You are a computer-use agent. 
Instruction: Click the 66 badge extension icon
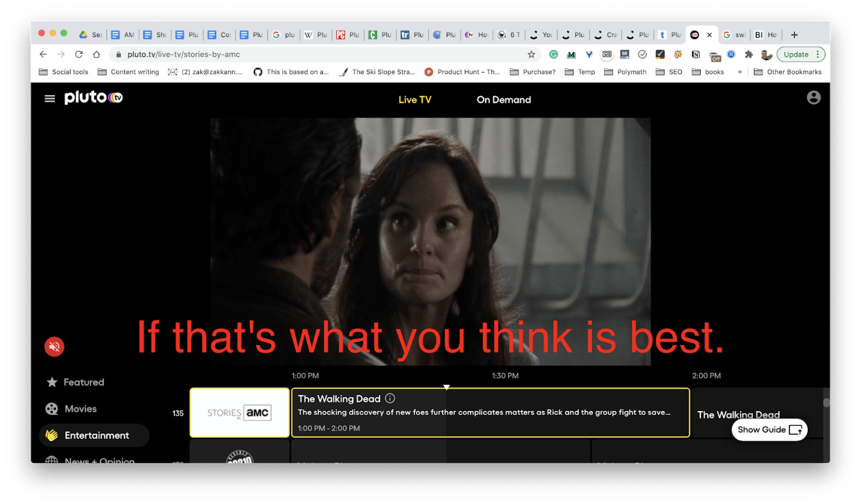pyautogui.click(x=624, y=54)
